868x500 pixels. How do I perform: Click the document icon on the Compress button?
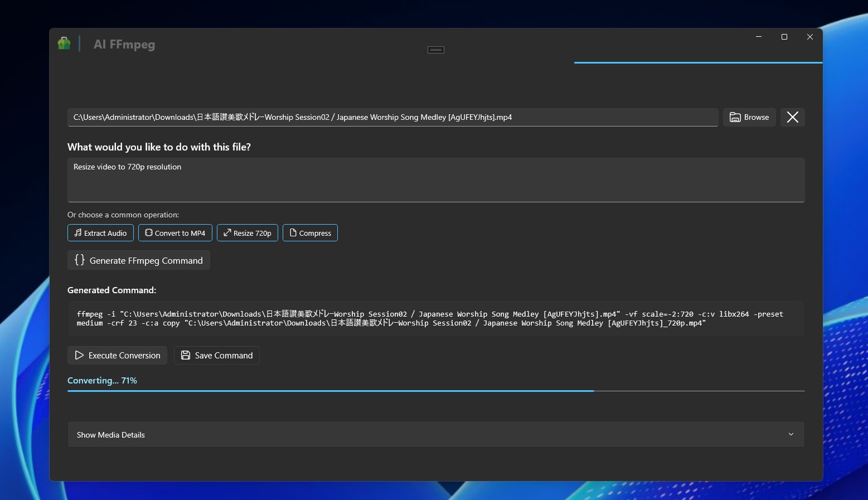point(294,232)
